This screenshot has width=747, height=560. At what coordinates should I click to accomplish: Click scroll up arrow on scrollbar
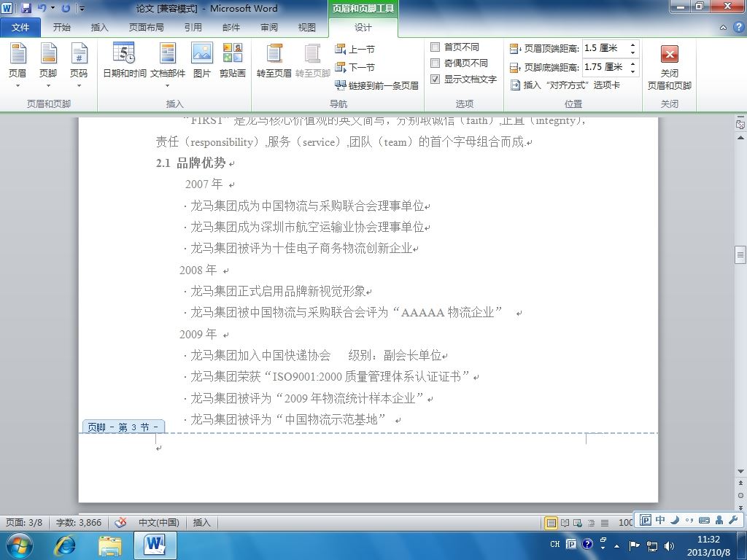point(740,138)
